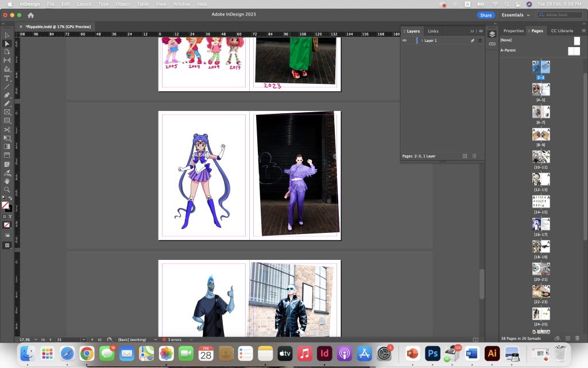Create new page in Pages panel

(568, 338)
